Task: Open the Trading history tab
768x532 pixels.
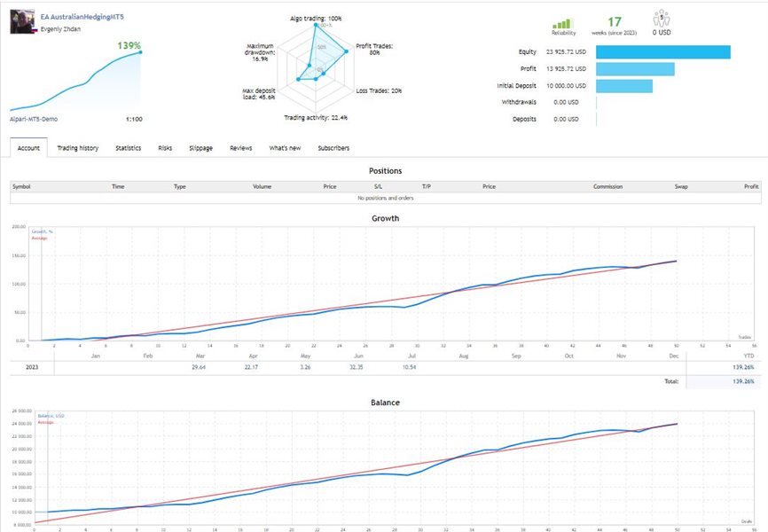Action: (77, 148)
